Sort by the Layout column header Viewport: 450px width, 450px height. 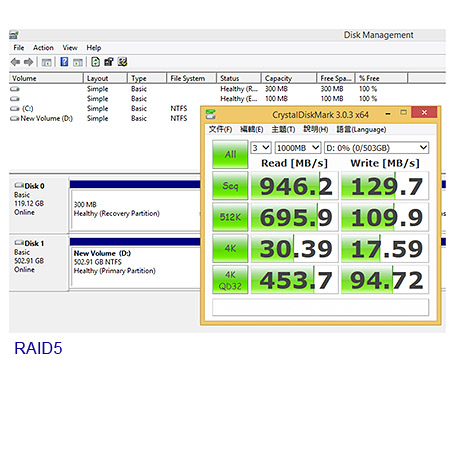(x=105, y=78)
